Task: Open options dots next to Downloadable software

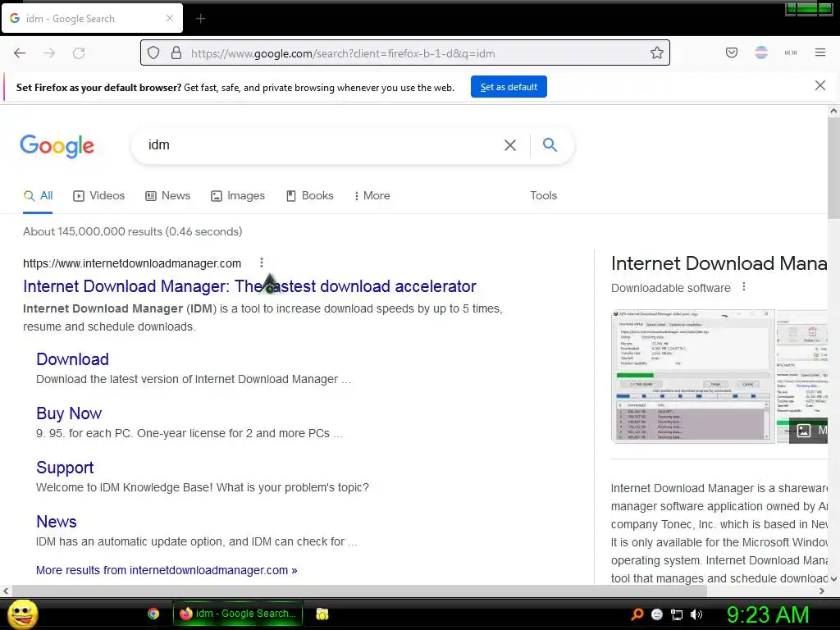Action: click(743, 287)
